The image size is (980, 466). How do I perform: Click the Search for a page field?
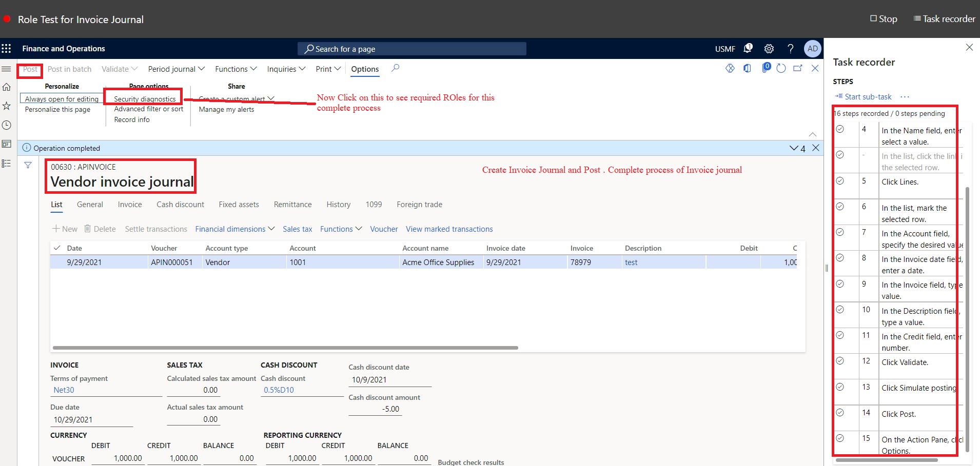[x=410, y=48]
